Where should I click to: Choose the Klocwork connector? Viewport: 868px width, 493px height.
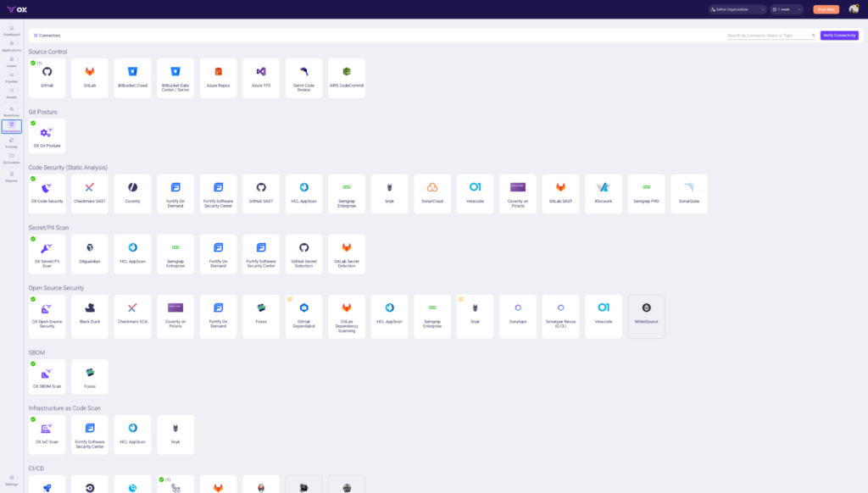(604, 194)
